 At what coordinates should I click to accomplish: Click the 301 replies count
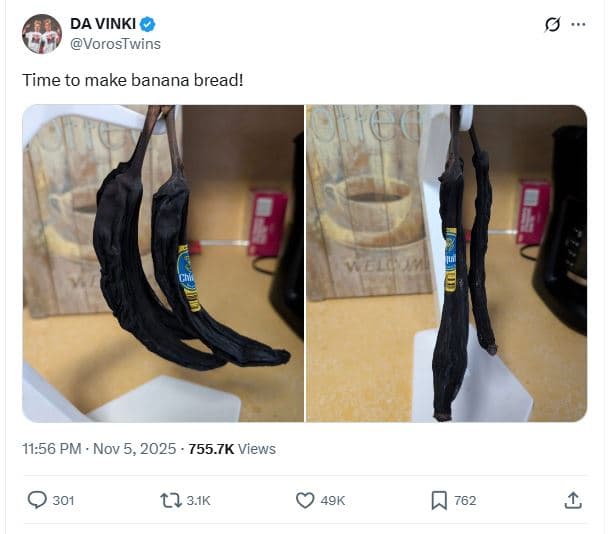coord(64,501)
